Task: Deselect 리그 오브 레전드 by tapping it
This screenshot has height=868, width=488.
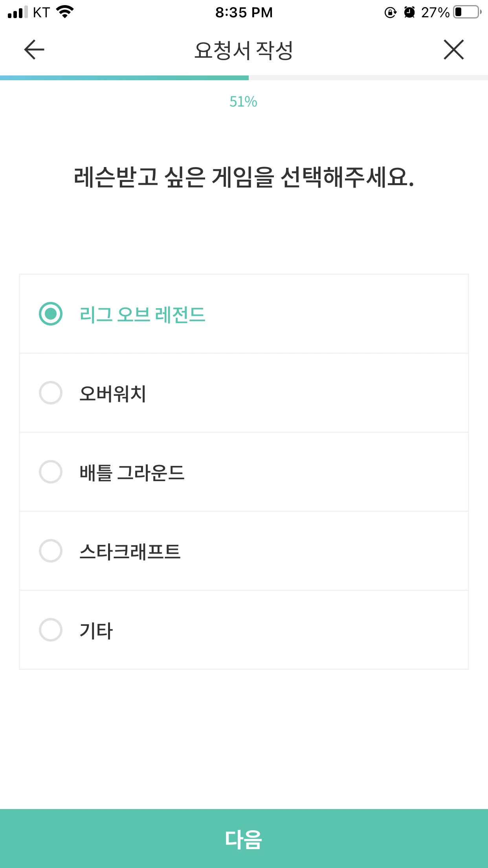Action: pyautogui.click(x=51, y=313)
